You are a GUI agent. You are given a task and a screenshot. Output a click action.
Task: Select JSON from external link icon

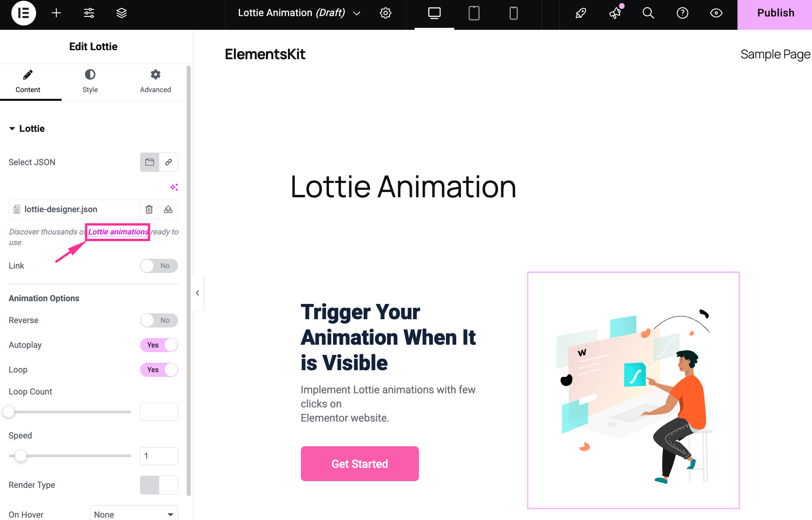coord(168,162)
